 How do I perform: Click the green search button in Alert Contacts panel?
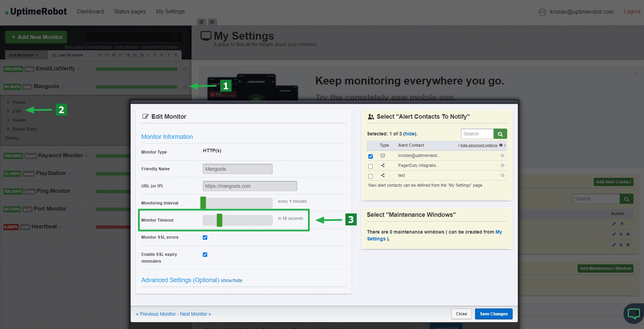[x=500, y=134]
